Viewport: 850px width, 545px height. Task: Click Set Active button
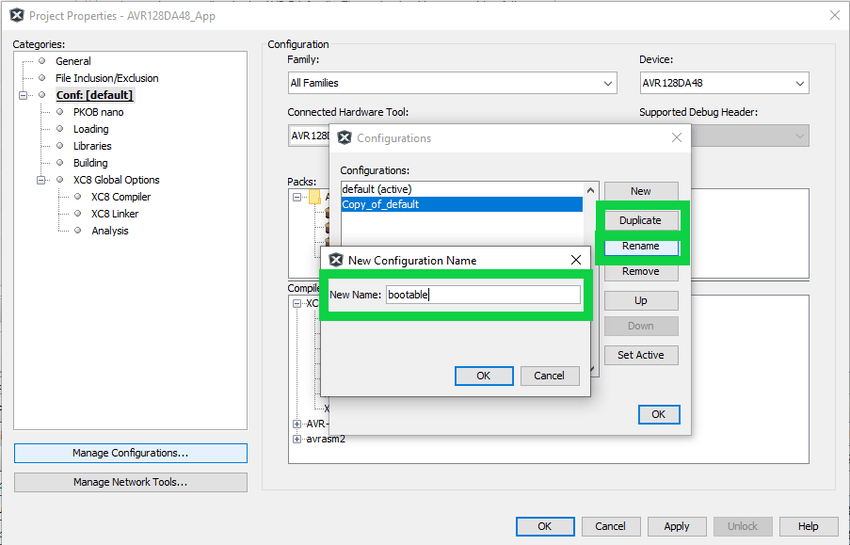point(640,355)
